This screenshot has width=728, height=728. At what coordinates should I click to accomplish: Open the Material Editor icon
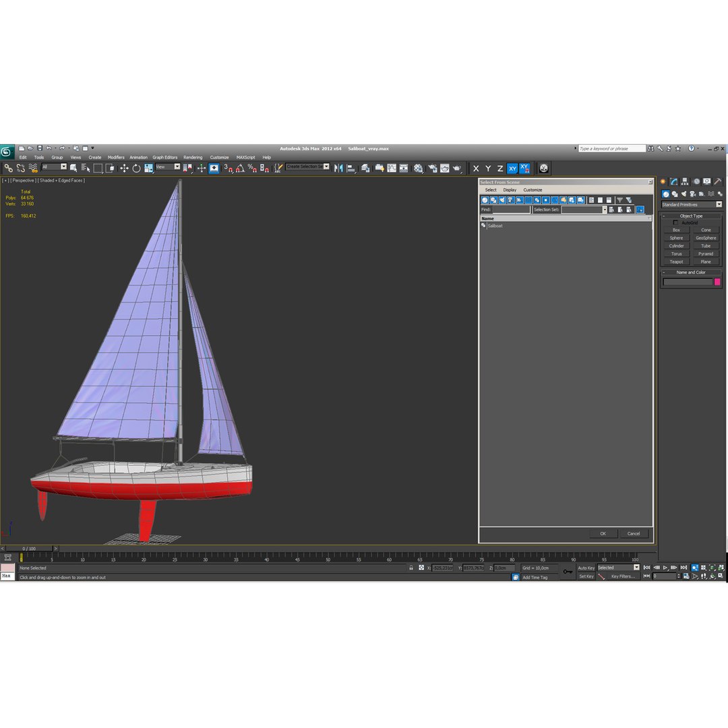click(419, 168)
